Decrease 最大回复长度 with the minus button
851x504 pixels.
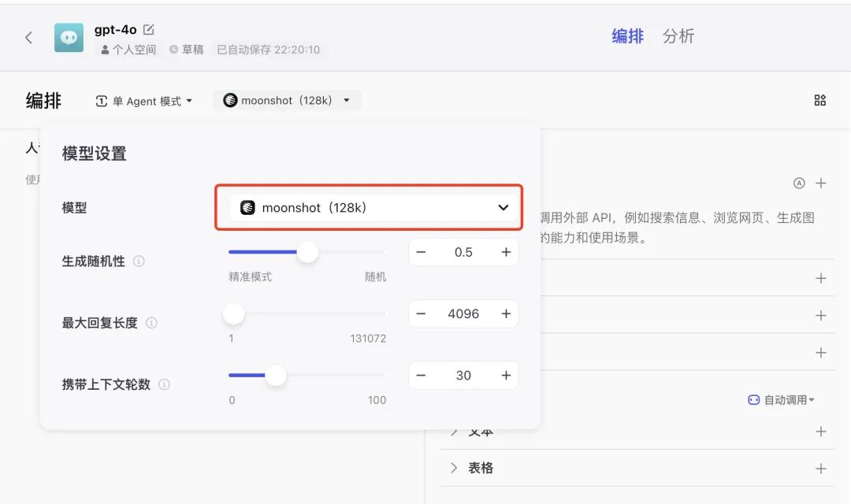pyautogui.click(x=421, y=314)
